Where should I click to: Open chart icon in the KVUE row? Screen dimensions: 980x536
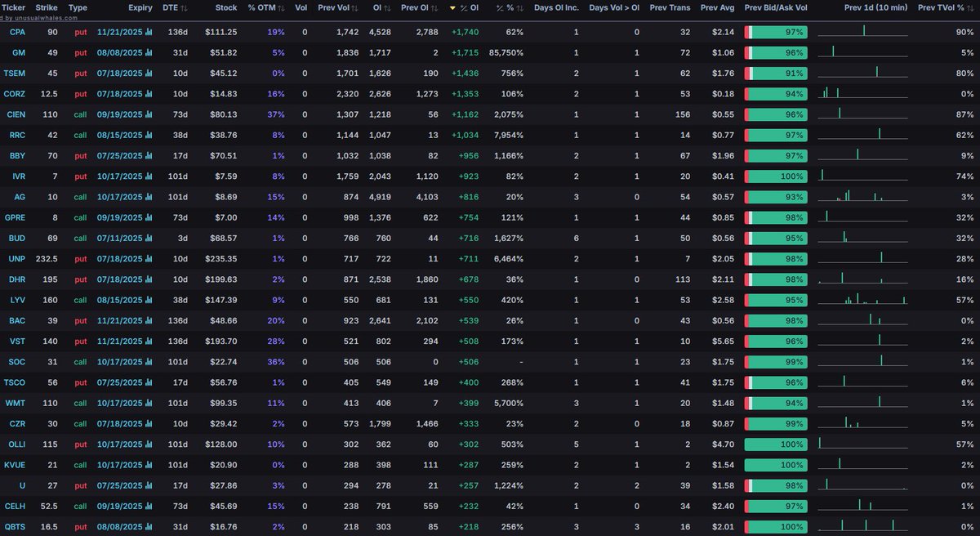[x=149, y=465]
